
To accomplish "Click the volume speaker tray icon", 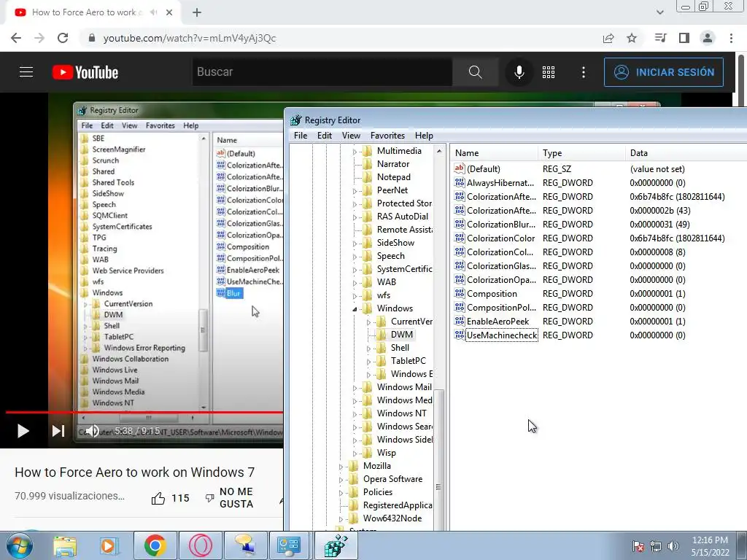I will tap(673, 546).
